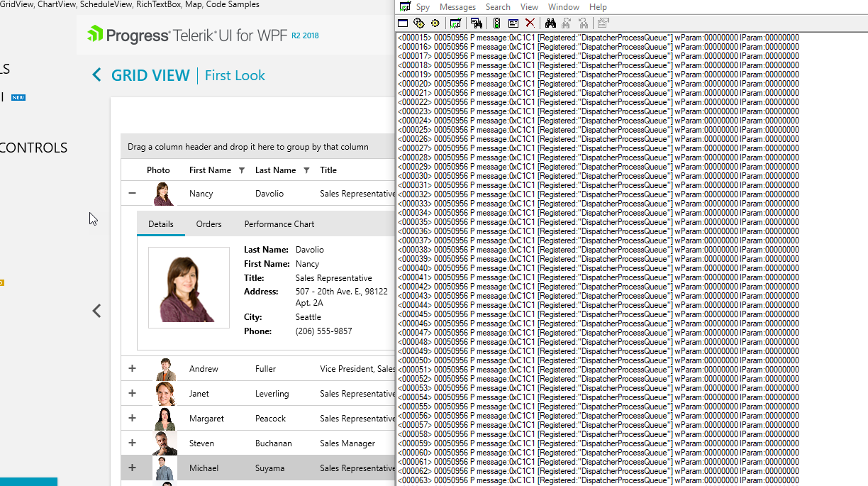This screenshot has height=486, width=868.
Task: Open Logging Options toolbar icon
Action: (513, 23)
